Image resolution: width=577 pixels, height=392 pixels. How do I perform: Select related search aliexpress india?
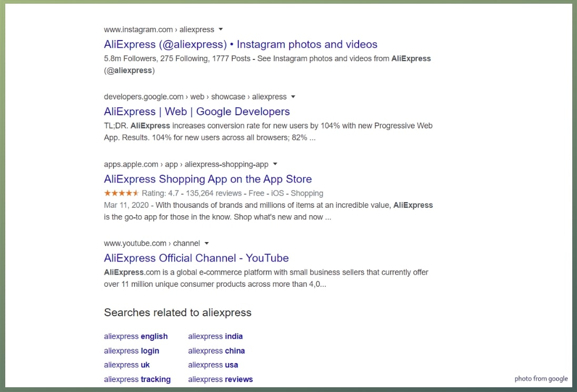(215, 336)
